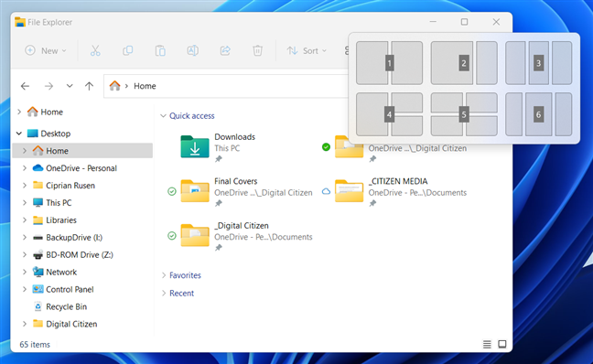Open Digital Citizen folder in sidebar
This screenshot has width=593, height=364.
point(71,324)
